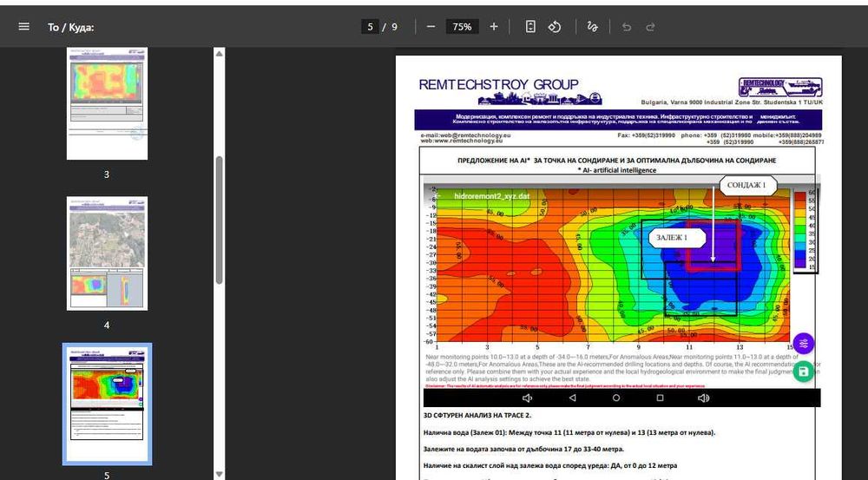Click the total page count 9
Image resolution: width=868 pixels, height=480 pixels.
[394, 27]
